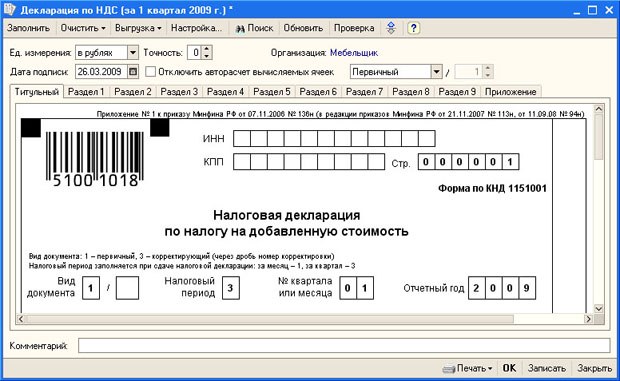Decrease the Точность spinner value
Viewport: 620px width, 381px height.
pyautogui.click(x=207, y=56)
